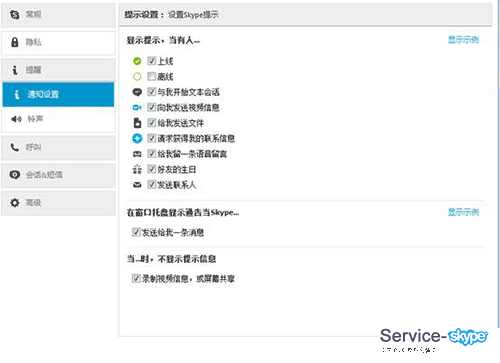
Task: Click the video camera icon beside 向我发送视频信息
Action: point(137,107)
